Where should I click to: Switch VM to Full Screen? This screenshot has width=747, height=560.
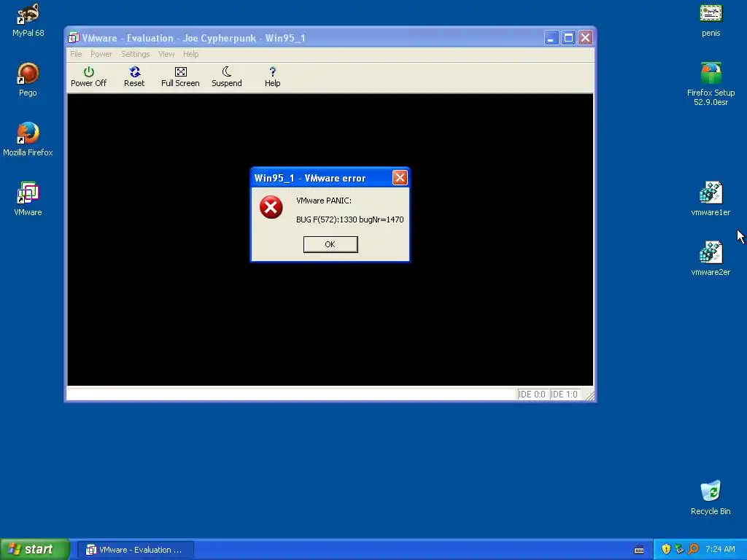180,77
